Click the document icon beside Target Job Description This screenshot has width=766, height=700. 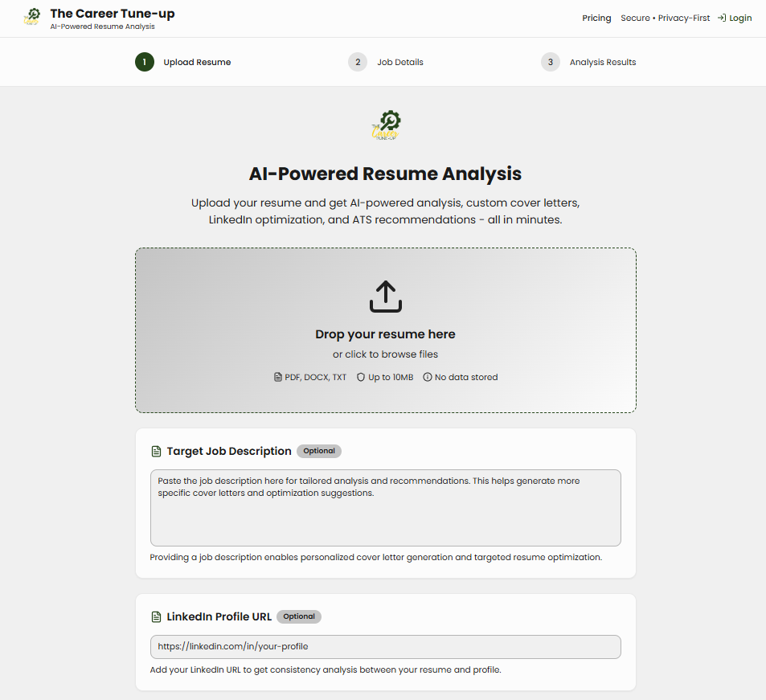click(157, 452)
